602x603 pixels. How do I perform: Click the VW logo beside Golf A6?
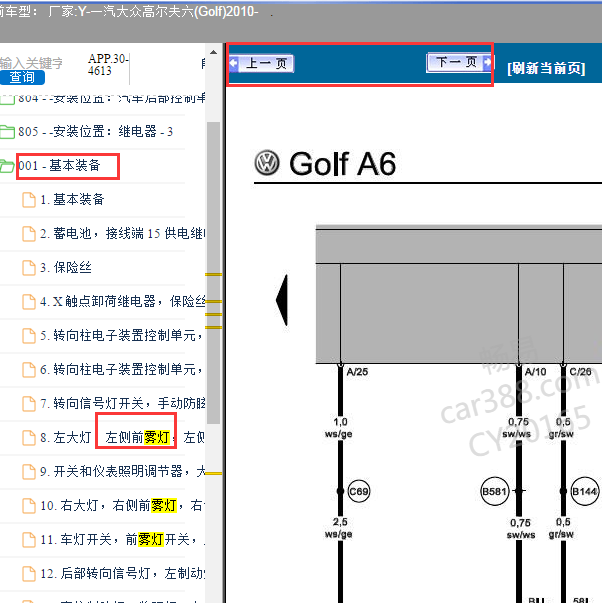(x=267, y=163)
